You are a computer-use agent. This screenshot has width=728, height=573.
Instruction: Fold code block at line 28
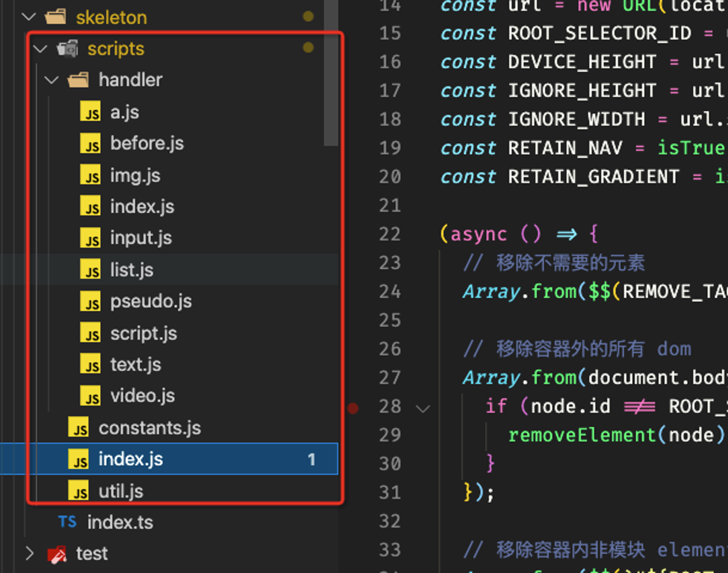pos(423,409)
